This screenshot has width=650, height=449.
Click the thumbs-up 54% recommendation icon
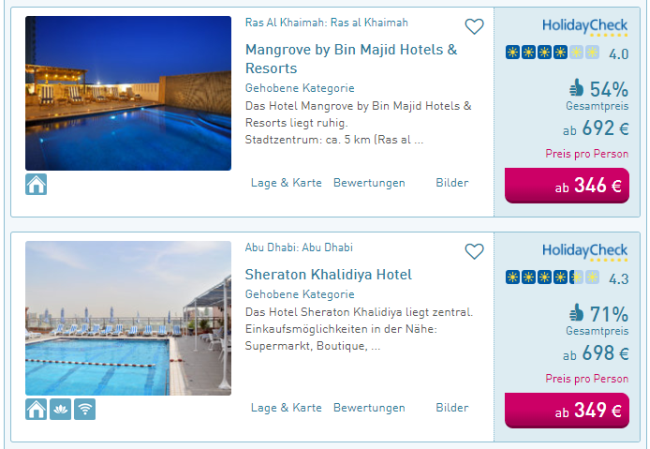point(576,88)
